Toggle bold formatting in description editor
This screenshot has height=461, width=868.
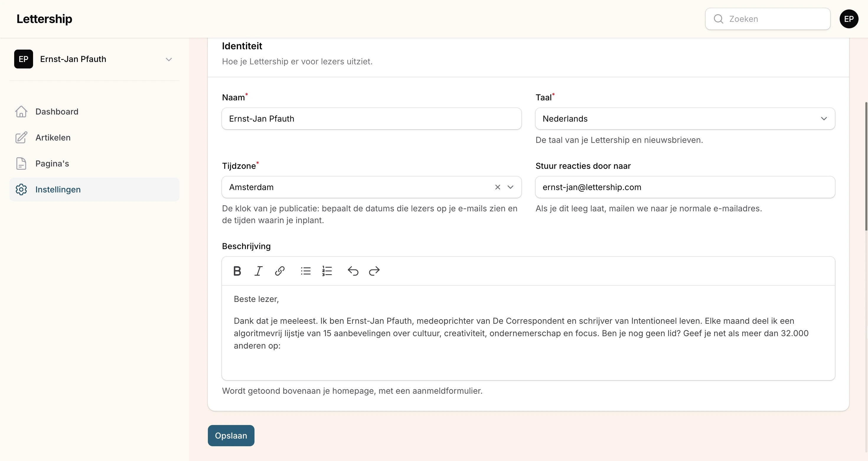(x=237, y=271)
